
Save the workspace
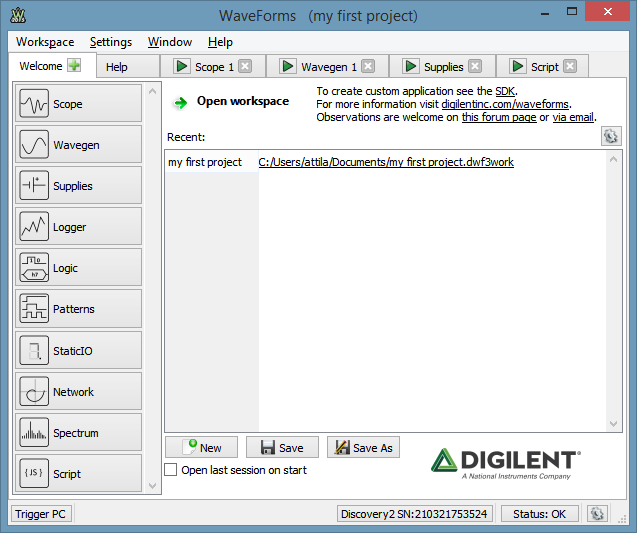coord(282,447)
